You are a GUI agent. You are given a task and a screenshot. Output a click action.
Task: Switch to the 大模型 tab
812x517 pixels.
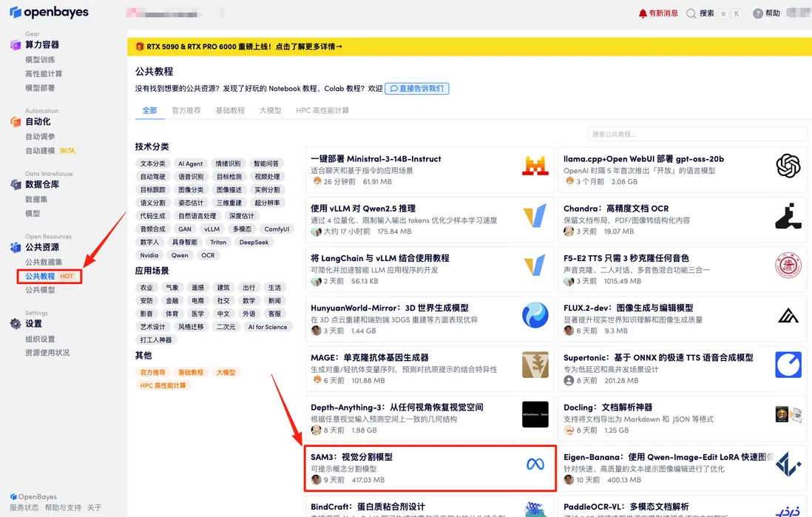(x=271, y=110)
